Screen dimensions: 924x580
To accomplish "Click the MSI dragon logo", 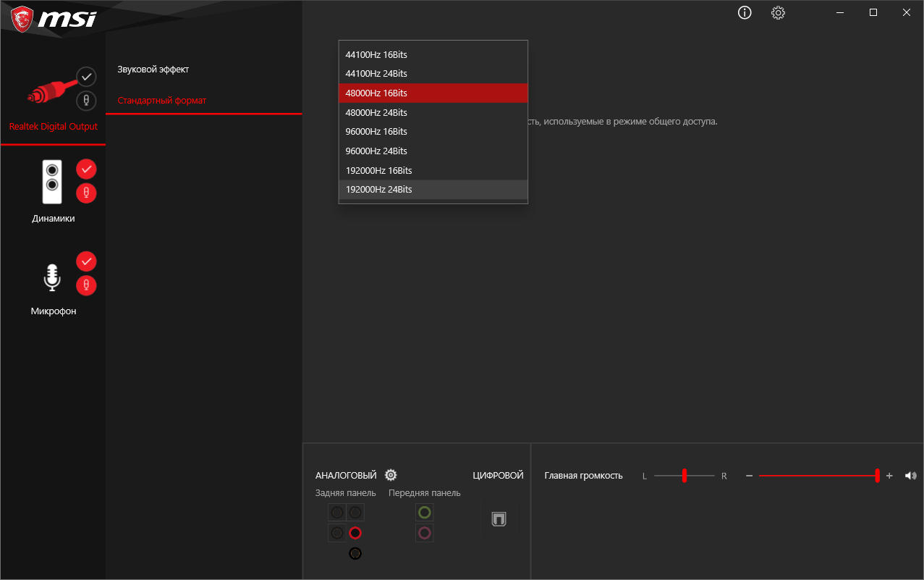I will (22, 18).
